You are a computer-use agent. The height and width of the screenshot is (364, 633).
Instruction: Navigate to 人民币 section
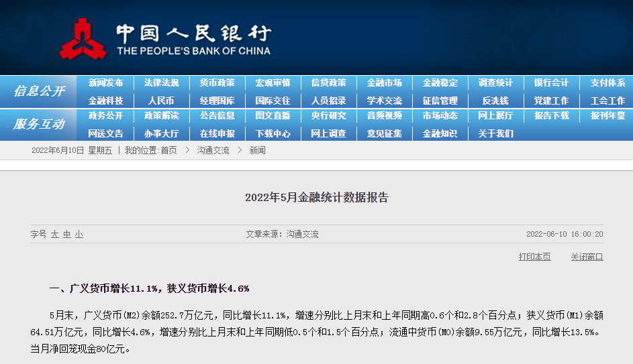(161, 101)
